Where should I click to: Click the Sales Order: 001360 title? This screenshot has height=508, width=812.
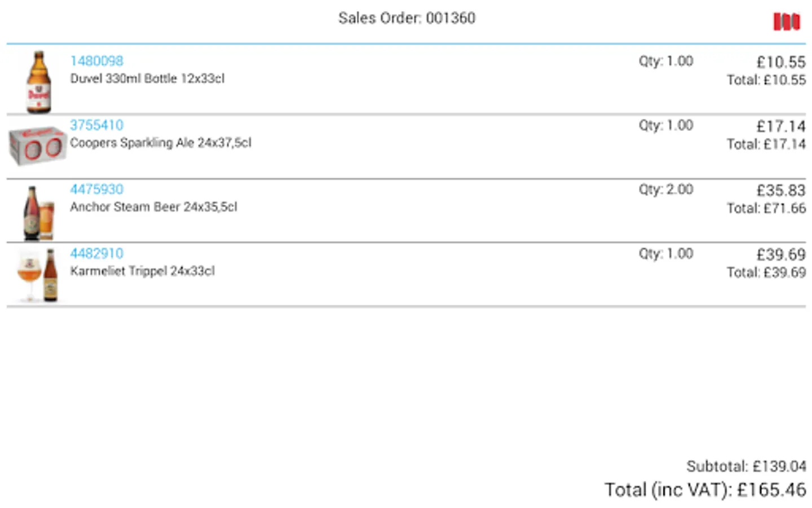pos(407,18)
